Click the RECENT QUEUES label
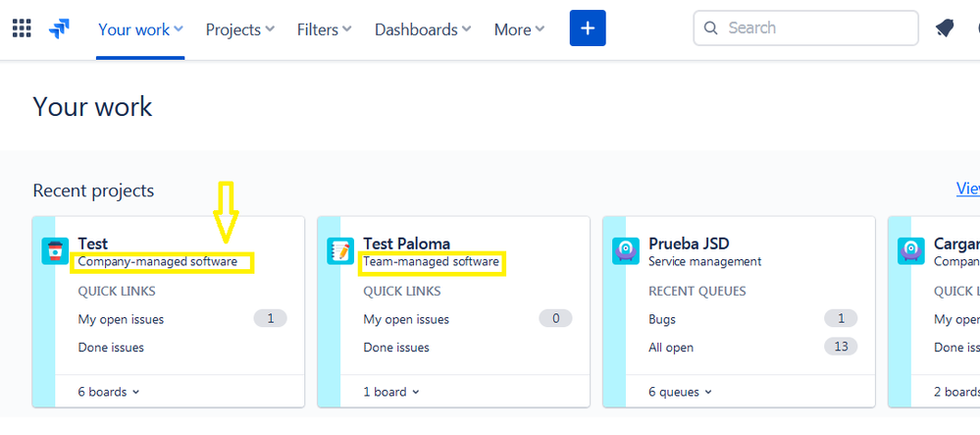The height and width of the screenshot is (435, 980). [x=696, y=291]
